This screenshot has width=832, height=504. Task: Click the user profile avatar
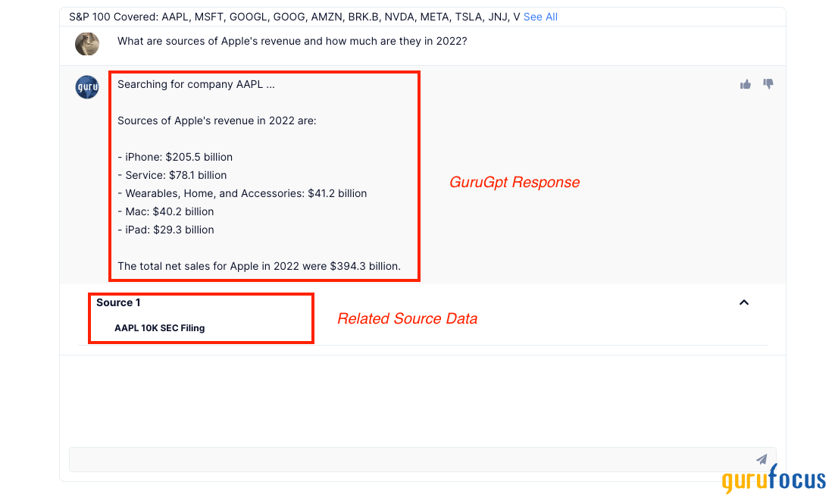[87, 43]
